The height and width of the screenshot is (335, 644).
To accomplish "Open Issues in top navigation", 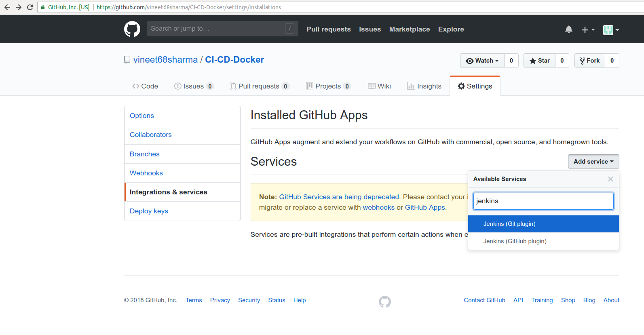I will 370,29.
